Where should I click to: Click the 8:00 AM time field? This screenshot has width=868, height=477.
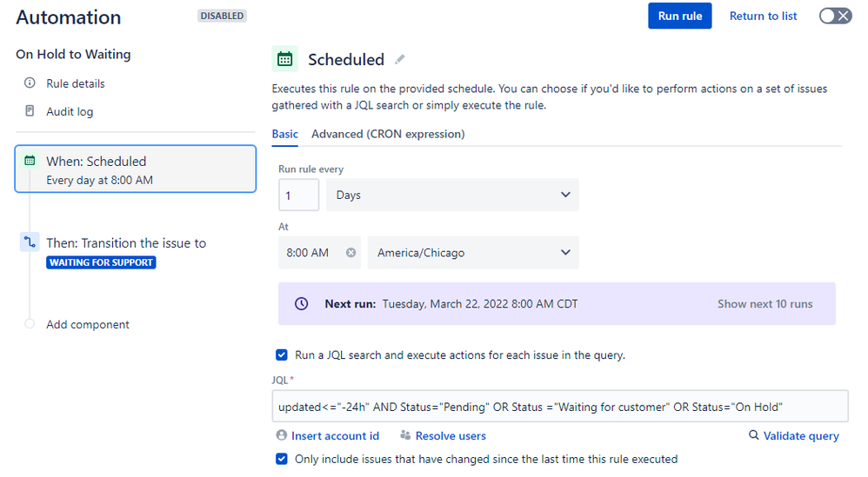tap(319, 253)
